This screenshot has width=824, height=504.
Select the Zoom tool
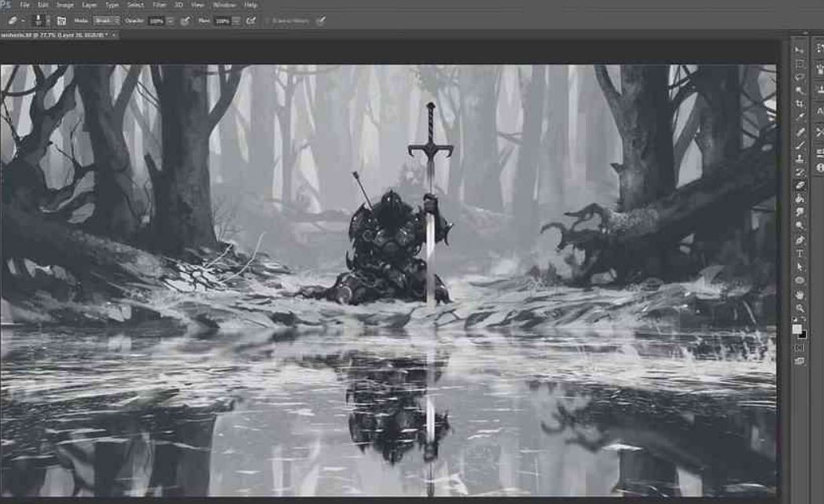click(x=800, y=307)
